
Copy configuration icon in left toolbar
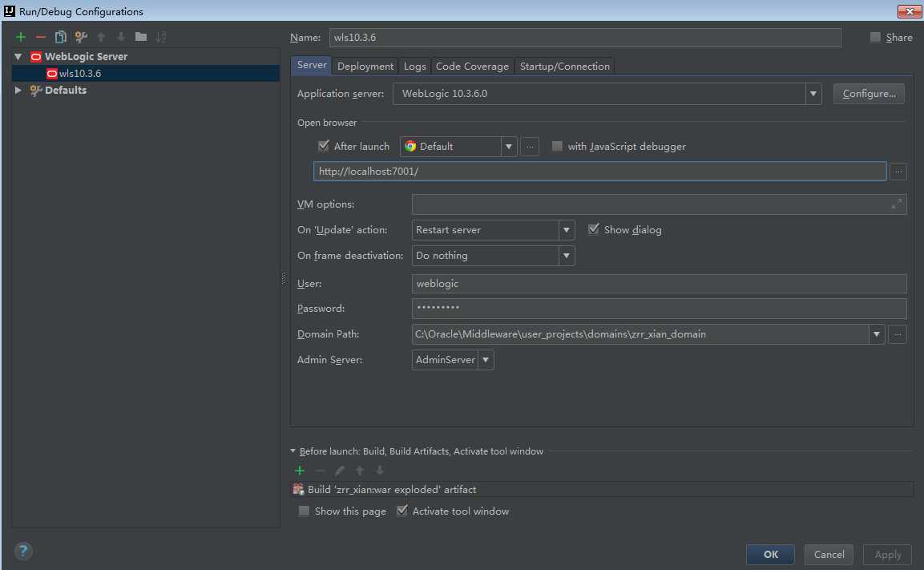[61, 37]
